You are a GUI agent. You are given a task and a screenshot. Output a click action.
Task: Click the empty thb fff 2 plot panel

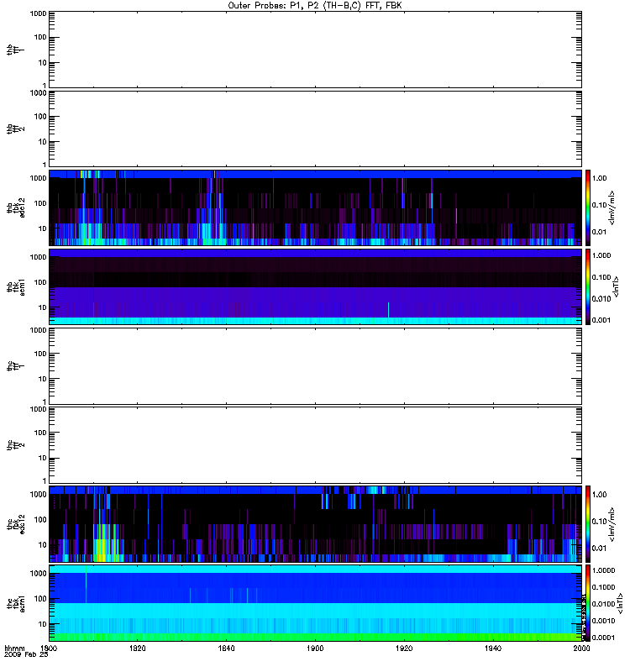pos(315,129)
